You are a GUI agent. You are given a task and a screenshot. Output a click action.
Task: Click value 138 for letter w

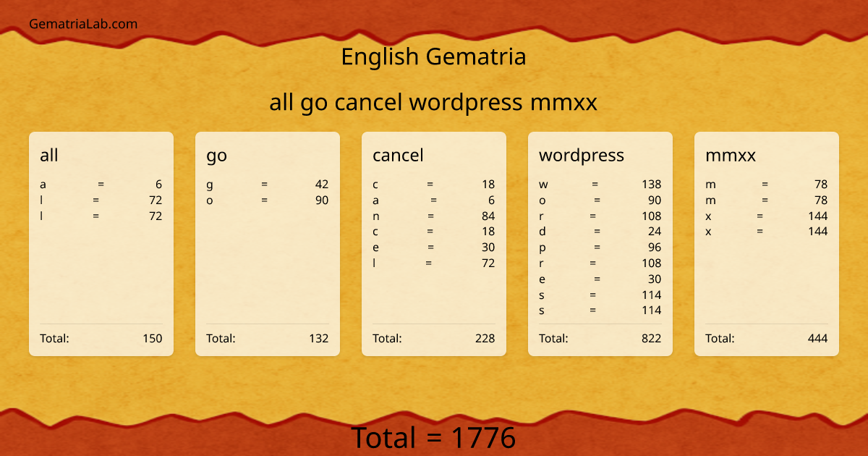pos(652,185)
